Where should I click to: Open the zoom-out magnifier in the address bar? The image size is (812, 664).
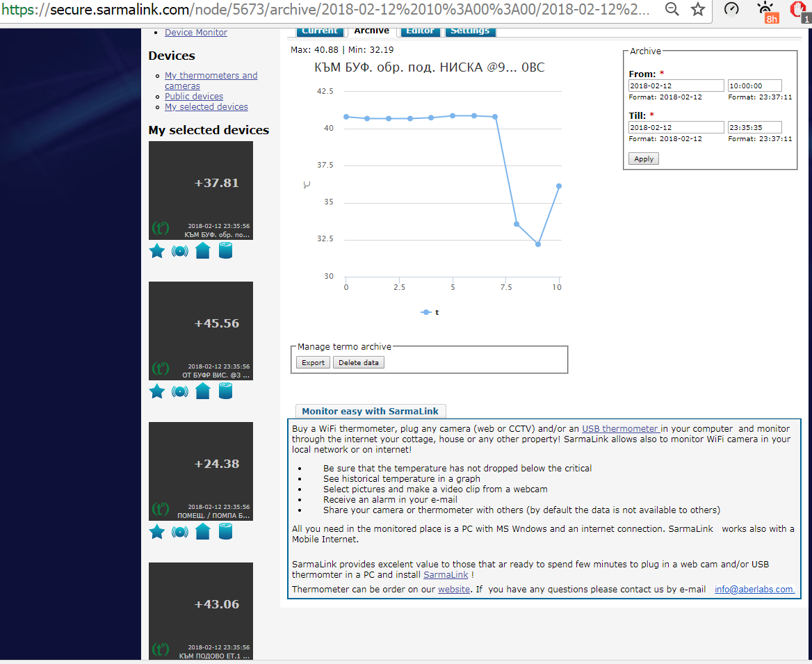tap(672, 10)
